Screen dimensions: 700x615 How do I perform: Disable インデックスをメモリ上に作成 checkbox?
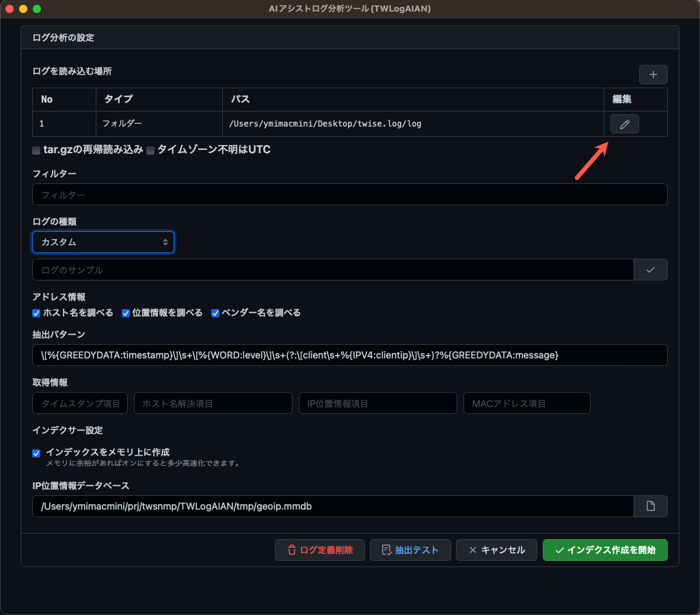[x=37, y=453]
